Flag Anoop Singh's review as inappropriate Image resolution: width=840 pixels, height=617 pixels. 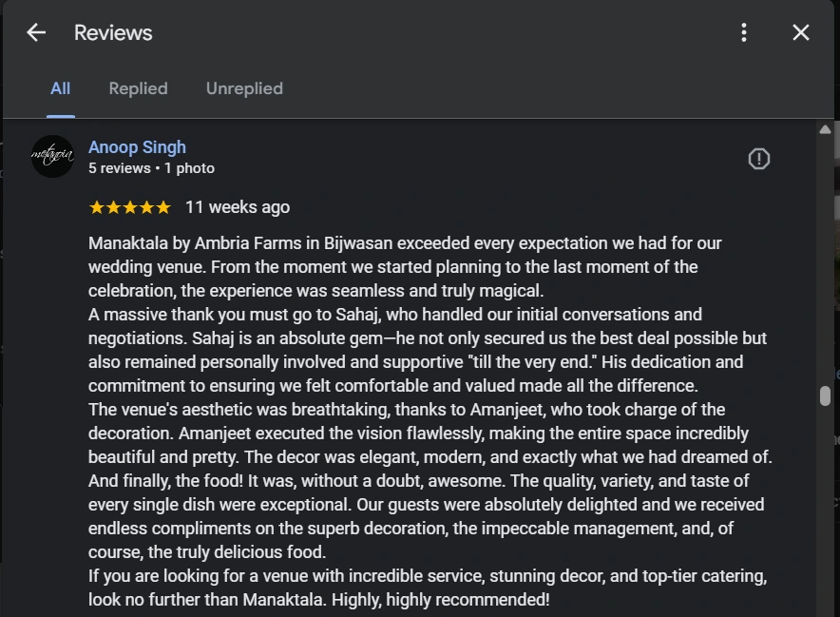point(758,159)
